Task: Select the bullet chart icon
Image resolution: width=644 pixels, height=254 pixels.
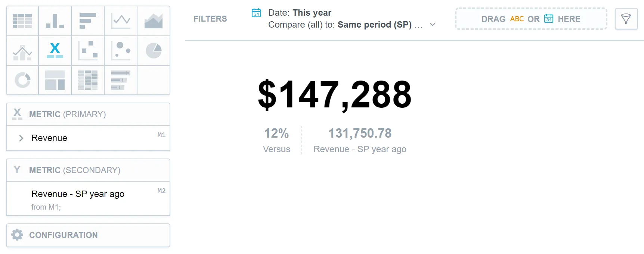Action: point(121,80)
